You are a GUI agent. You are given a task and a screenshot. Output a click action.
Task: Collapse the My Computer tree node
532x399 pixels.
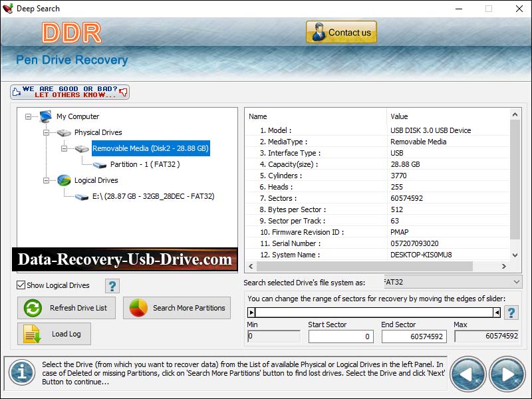click(x=28, y=117)
